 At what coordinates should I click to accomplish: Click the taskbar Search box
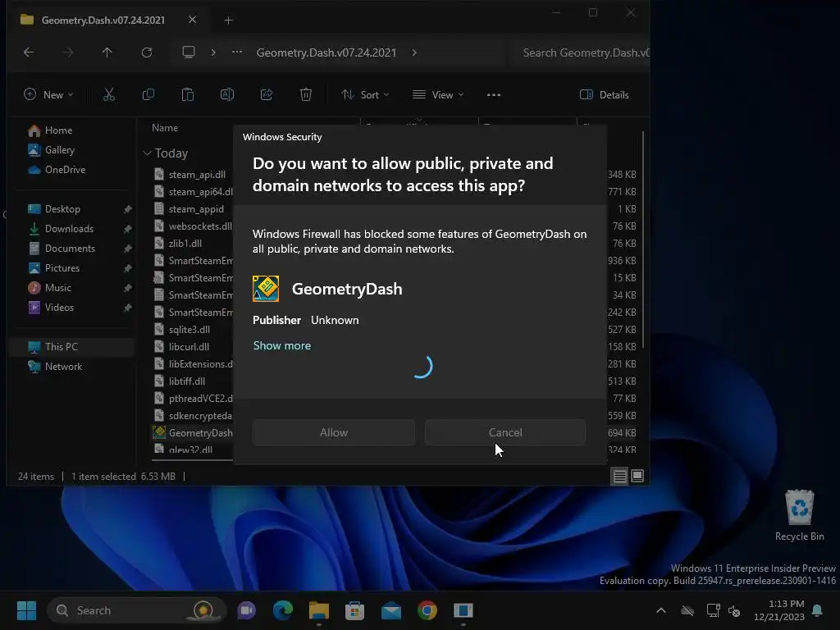coord(137,610)
